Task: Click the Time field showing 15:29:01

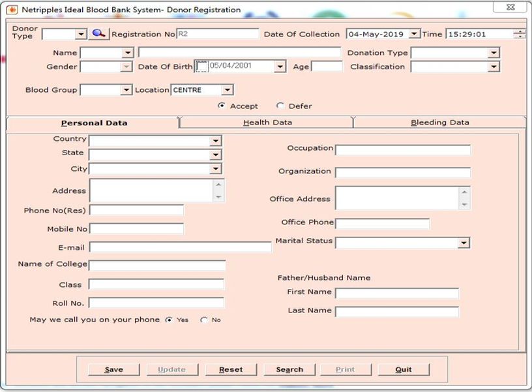Action: 480,34
